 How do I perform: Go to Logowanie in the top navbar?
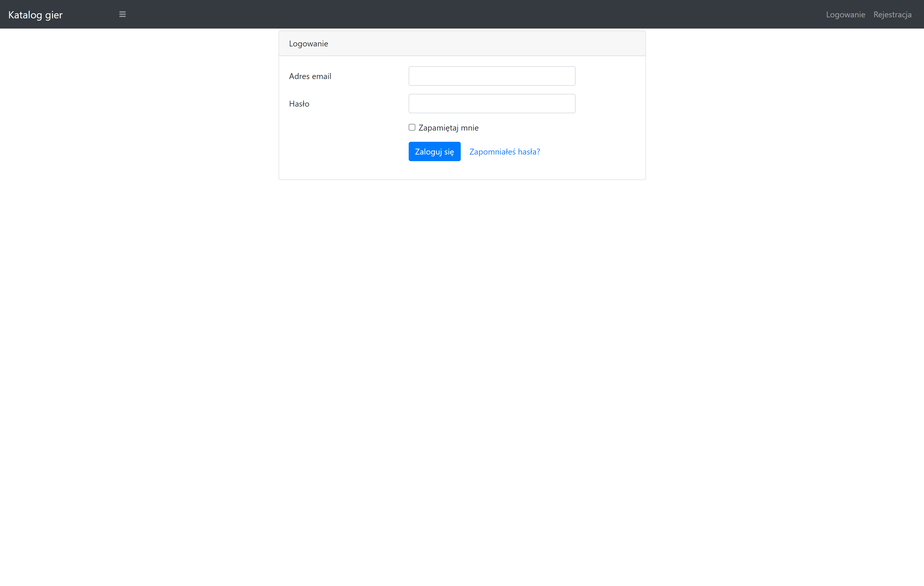[x=845, y=15]
